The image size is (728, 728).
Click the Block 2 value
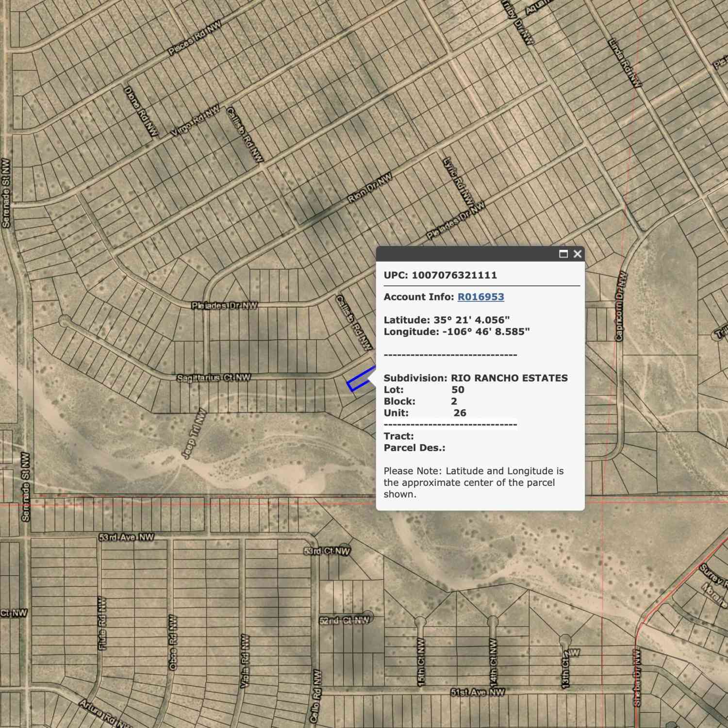click(454, 401)
